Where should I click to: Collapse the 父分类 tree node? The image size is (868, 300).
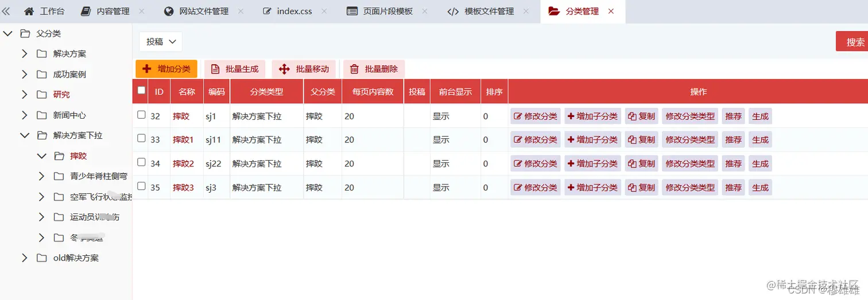click(x=7, y=34)
